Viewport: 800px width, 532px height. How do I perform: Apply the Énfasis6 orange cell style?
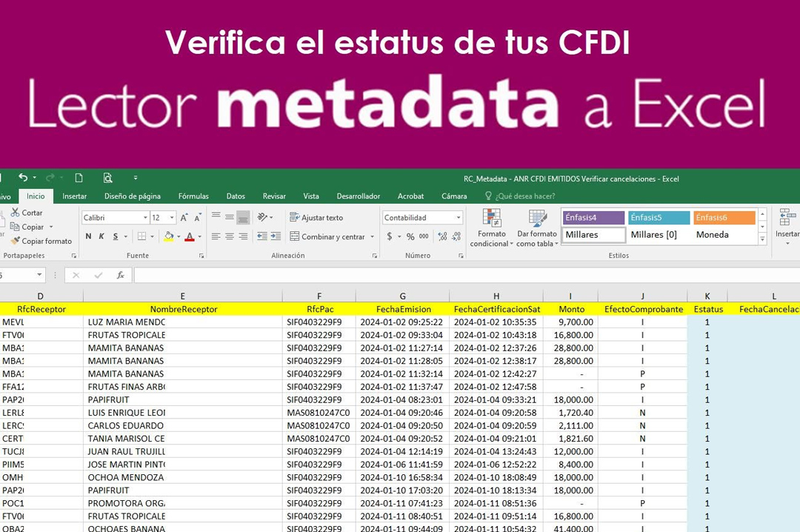pyautogui.click(x=724, y=218)
